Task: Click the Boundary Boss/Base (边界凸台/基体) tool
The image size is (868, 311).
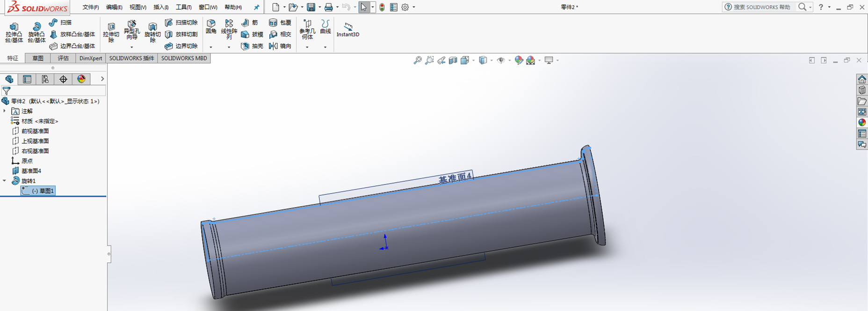Action: [72, 46]
